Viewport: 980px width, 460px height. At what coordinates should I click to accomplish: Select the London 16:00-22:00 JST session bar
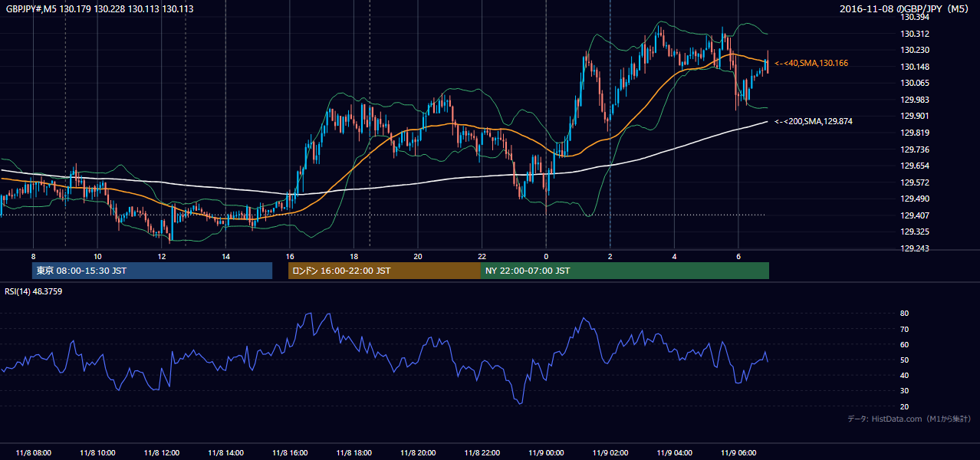(384, 271)
